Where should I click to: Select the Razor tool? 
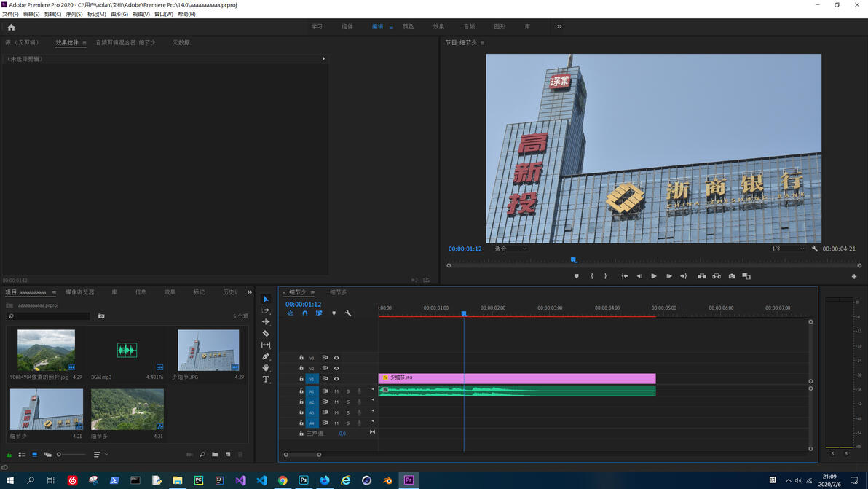point(266,333)
